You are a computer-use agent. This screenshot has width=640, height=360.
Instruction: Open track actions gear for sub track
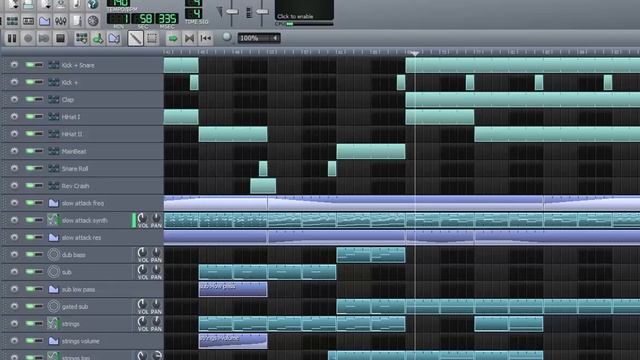(x=14, y=271)
